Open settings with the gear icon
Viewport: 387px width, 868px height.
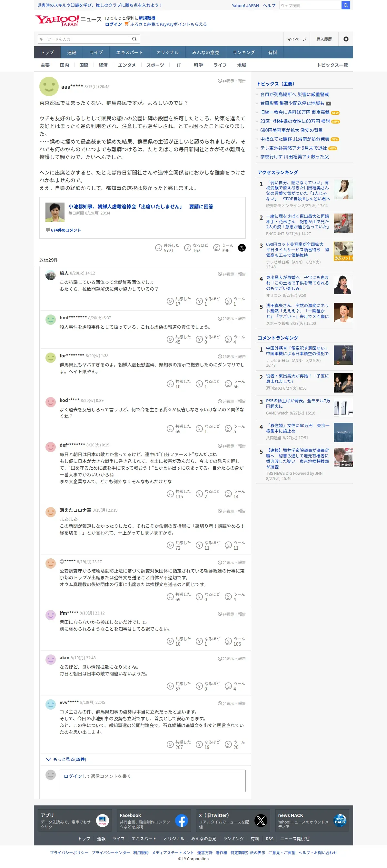click(x=346, y=39)
